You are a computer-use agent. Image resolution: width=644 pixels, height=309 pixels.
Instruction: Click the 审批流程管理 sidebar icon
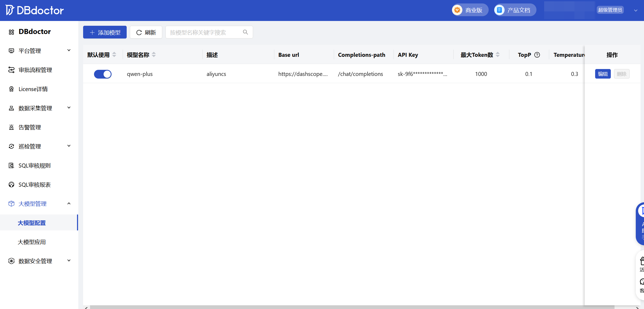point(11,70)
